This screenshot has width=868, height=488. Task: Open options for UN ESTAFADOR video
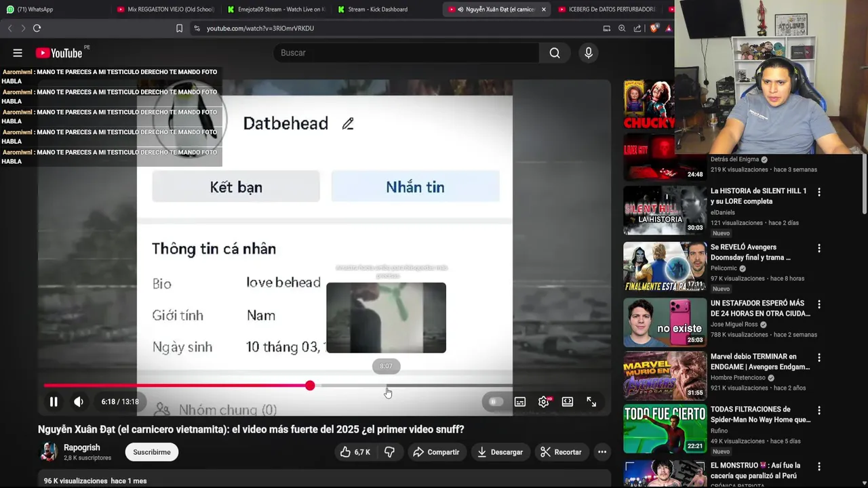[x=819, y=304]
